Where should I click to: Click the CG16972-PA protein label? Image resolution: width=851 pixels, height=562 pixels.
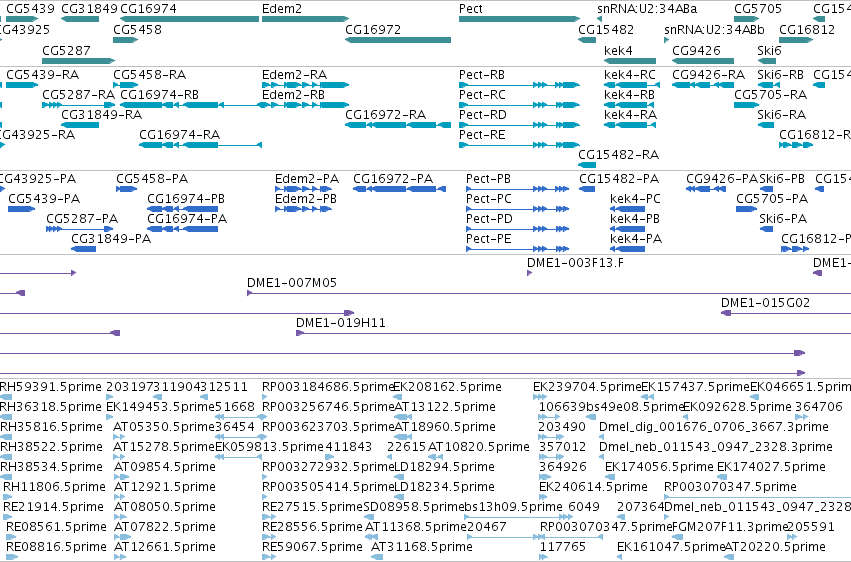point(393,178)
